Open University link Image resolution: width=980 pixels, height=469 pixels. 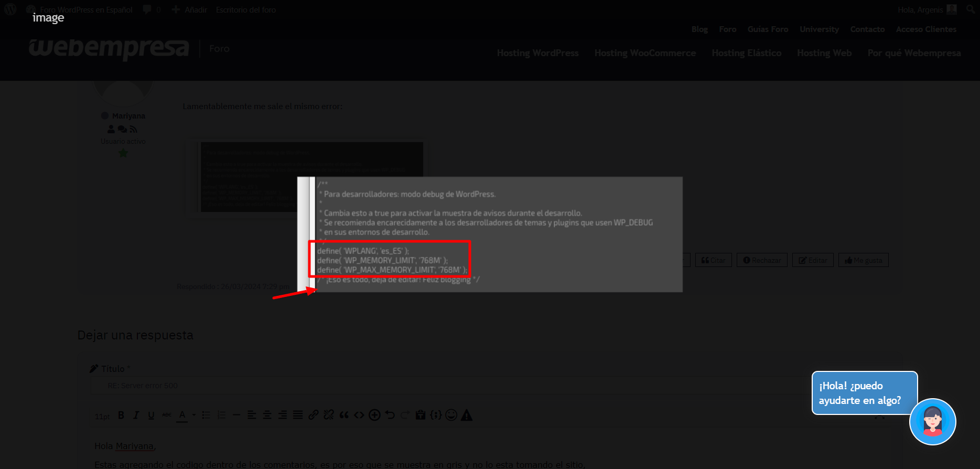click(x=819, y=29)
